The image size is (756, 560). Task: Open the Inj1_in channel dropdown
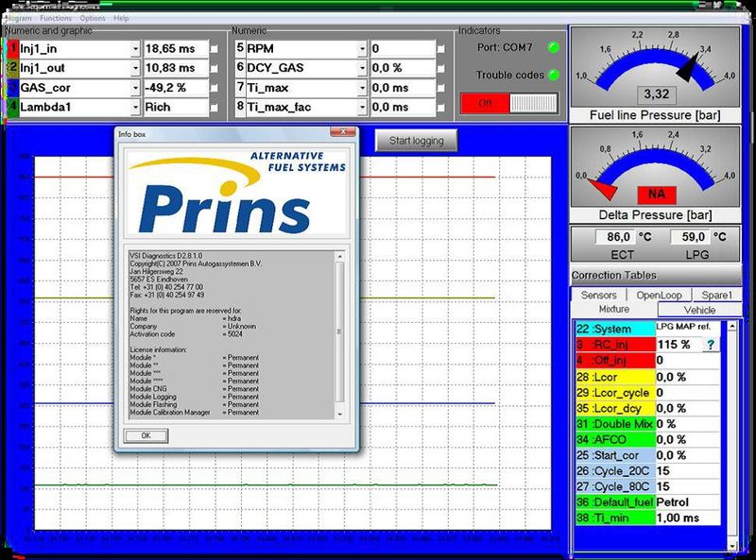click(135, 49)
